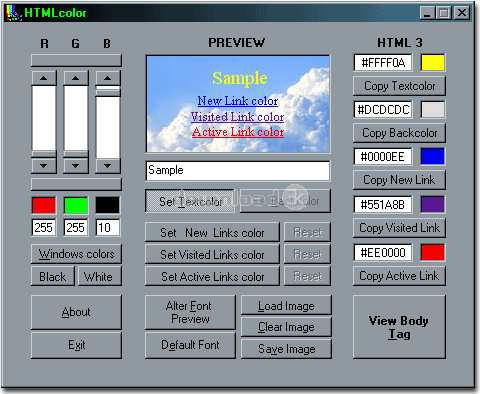Click the B scrollbar up arrow
480x394 pixels.
click(107, 78)
